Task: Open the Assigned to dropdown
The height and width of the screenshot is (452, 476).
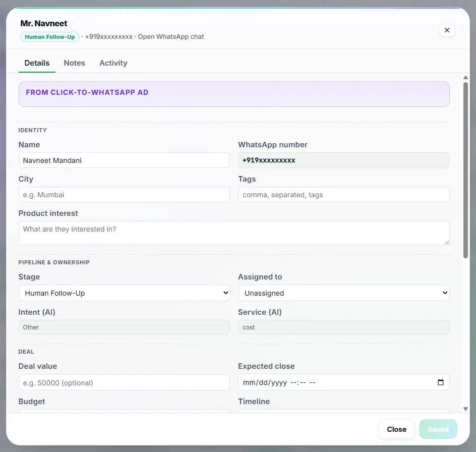Action: click(x=344, y=293)
